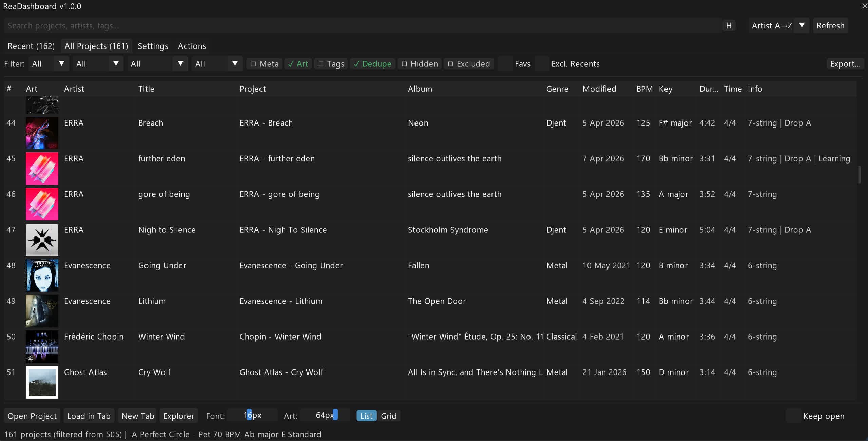Open the third All filter dropdown

pyautogui.click(x=157, y=64)
